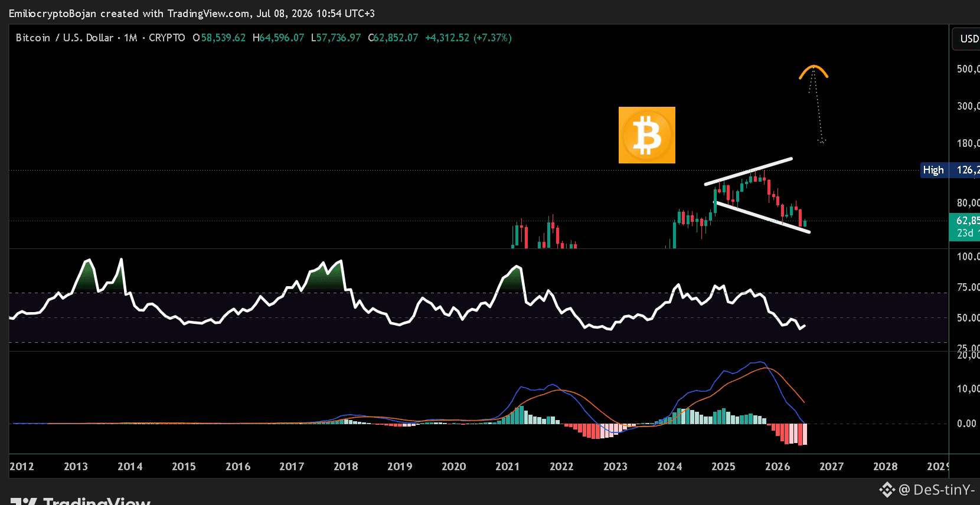Click the 2018 year on the time axis
Image resolution: width=980 pixels, height=505 pixels.
[x=346, y=467]
